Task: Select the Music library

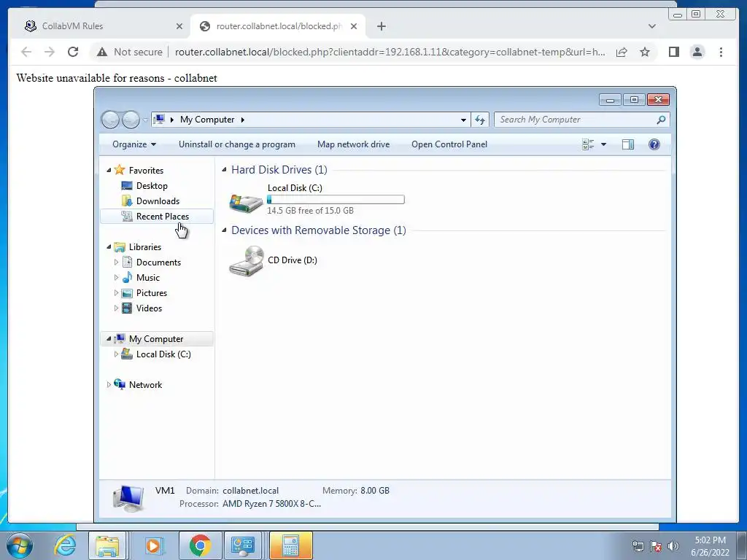Action: coord(147,278)
